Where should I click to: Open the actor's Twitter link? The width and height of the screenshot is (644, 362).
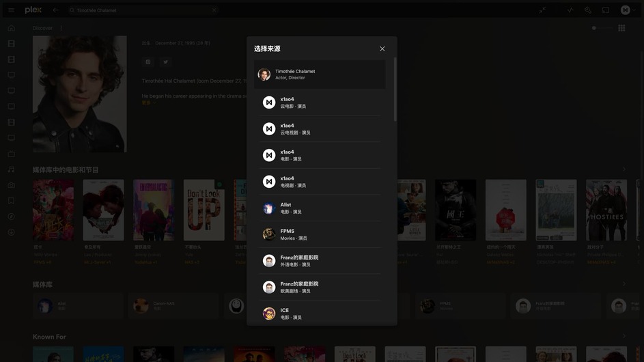[165, 62]
